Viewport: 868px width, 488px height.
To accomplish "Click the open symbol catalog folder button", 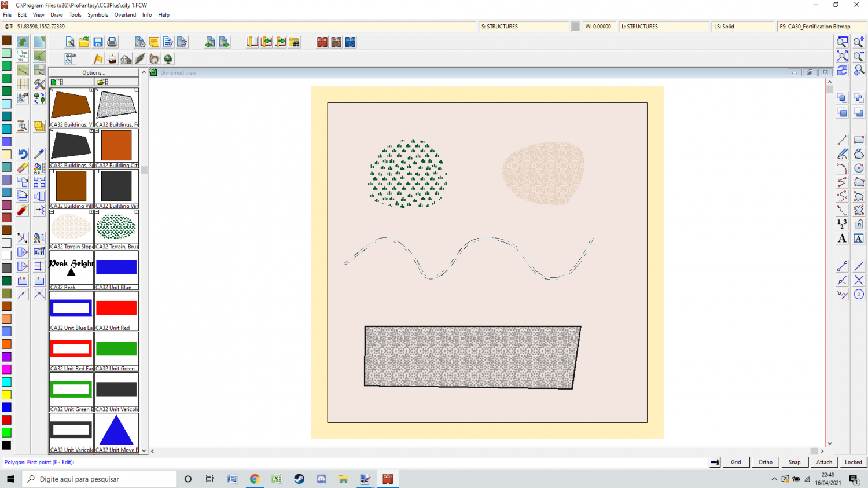I will 116,82.
